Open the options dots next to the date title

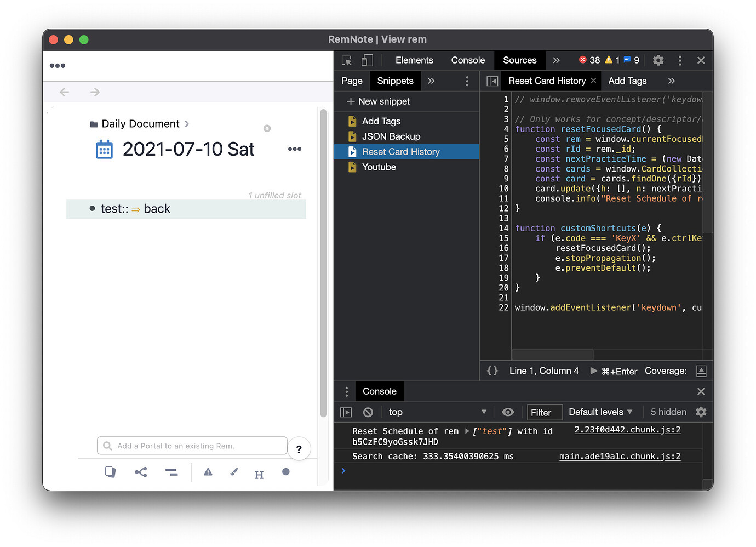click(295, 149)
